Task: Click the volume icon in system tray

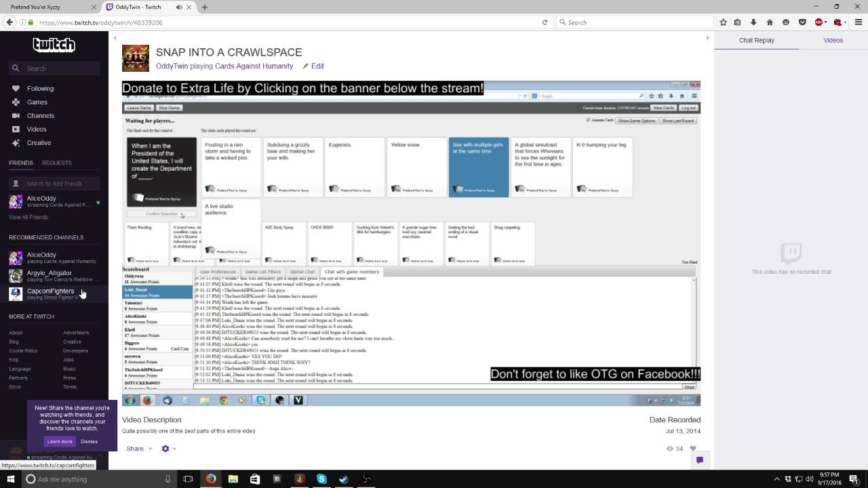Action: coord(810,479)
